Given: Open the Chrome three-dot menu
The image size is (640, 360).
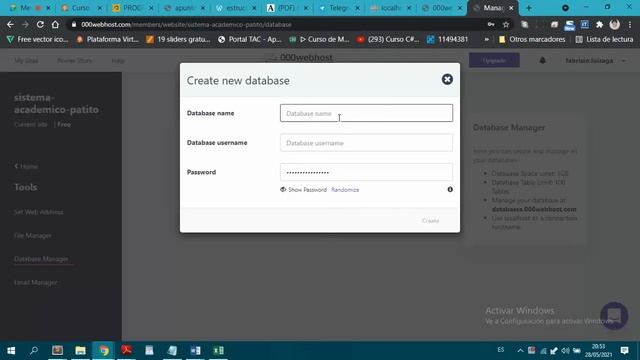Looking at the screenshot, I should pos(630,24).
